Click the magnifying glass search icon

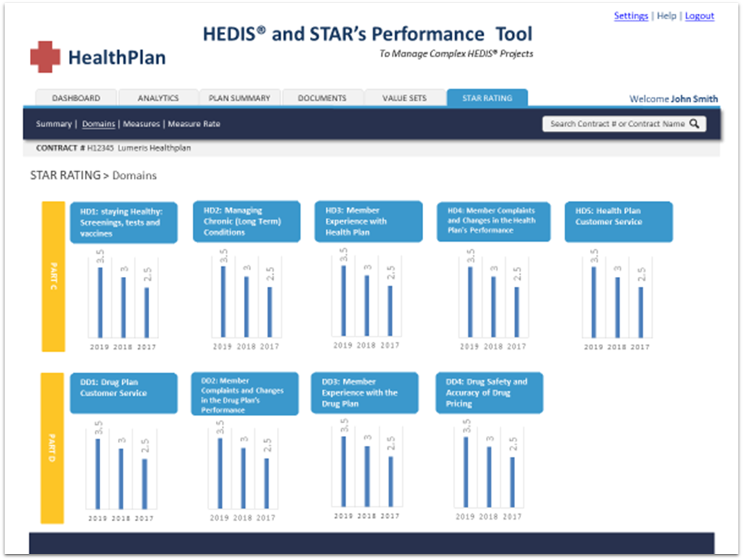click(x=694, y=124)
